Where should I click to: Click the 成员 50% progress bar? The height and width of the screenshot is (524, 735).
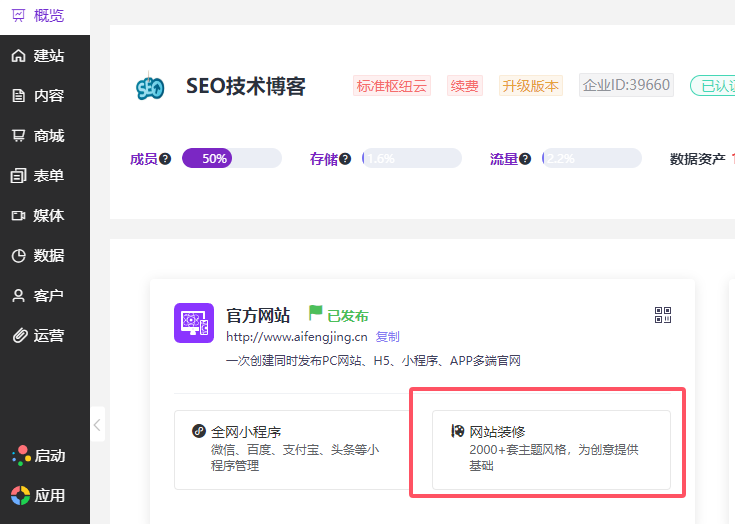coord(232,158)
